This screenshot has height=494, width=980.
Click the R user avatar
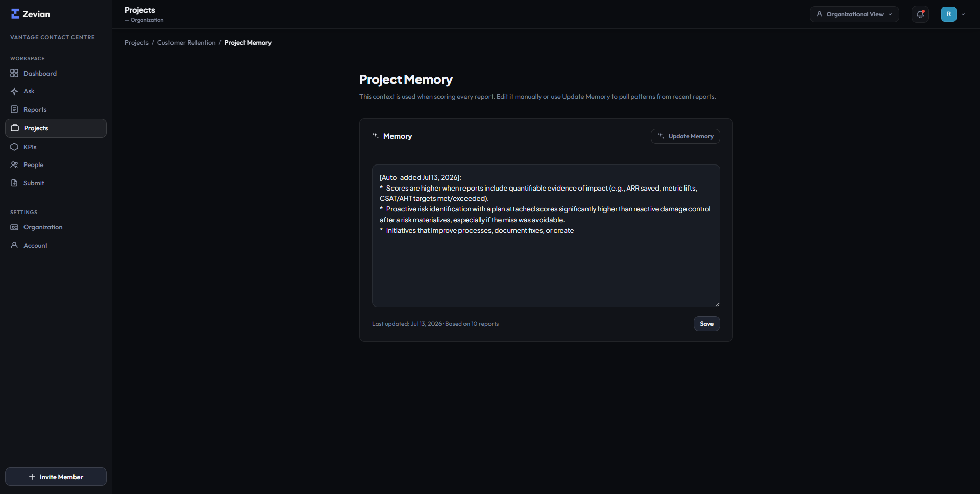click(x=949, y=14)
